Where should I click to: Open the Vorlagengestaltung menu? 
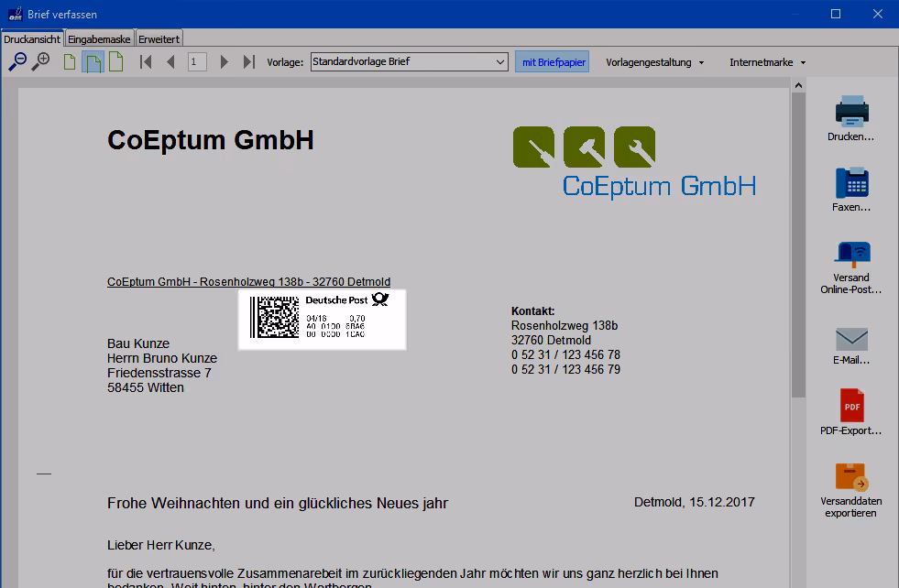coord(654,62)
